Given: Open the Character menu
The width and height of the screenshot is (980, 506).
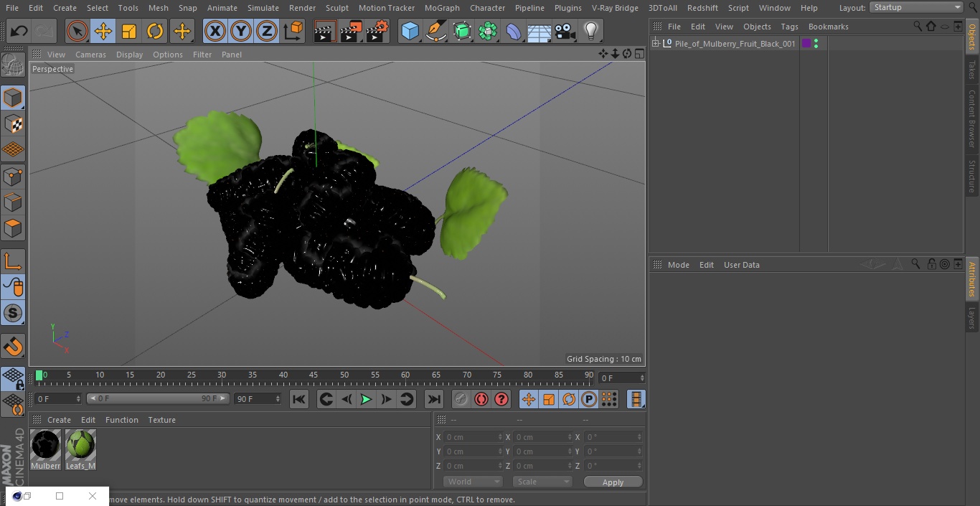Looking at the screenshot, I should click(488, 8).
